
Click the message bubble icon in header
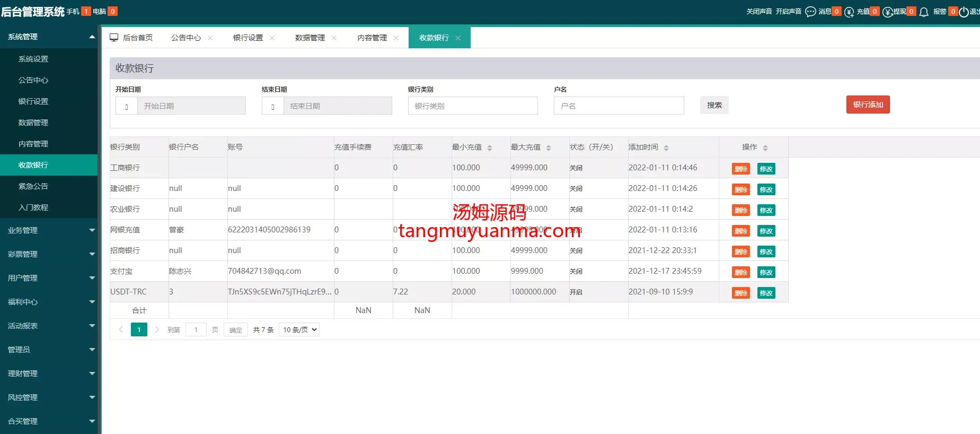[810, 12]
